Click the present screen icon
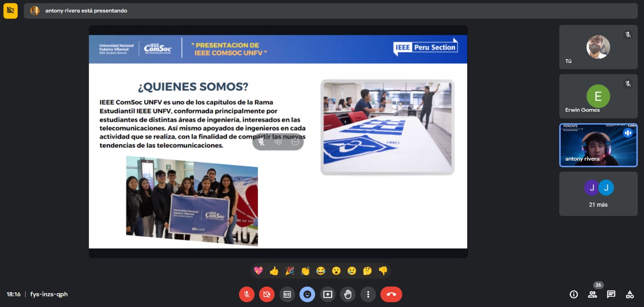The image size is (644, 307). [328, 295]
